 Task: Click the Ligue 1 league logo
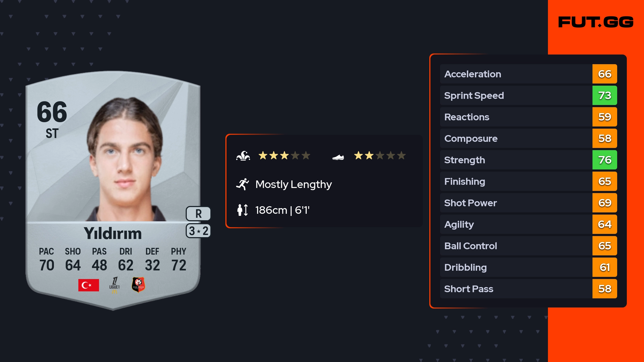point(115,285)
